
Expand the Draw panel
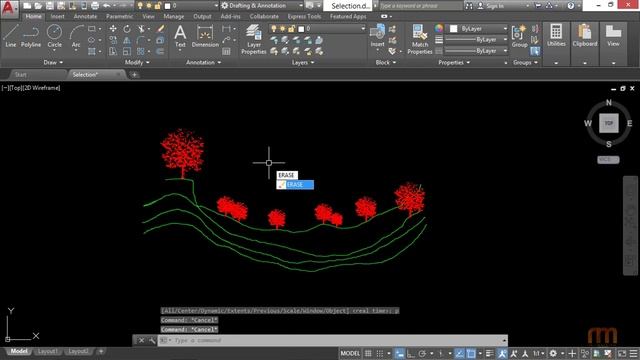coord(53,62)
